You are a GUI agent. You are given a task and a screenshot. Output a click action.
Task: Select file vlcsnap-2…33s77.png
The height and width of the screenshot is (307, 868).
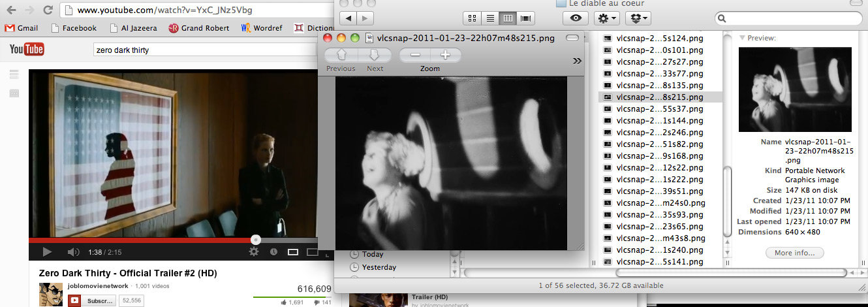660,73
